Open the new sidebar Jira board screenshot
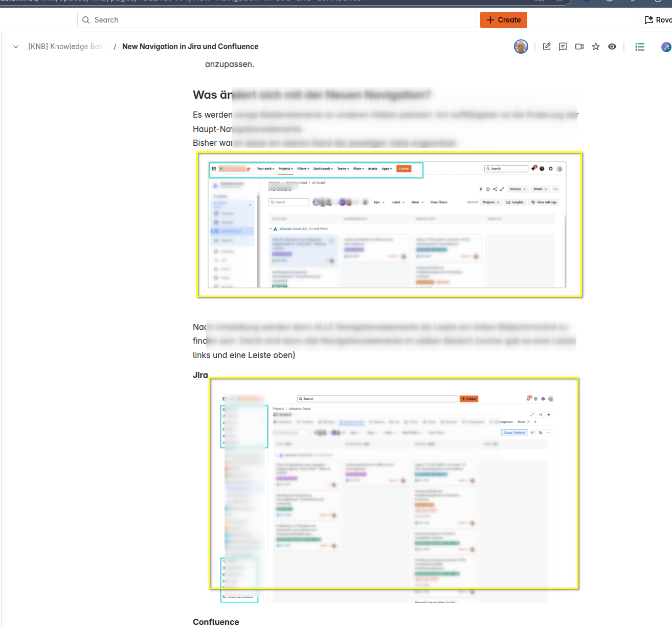672x628 pixels. (394, 484)
